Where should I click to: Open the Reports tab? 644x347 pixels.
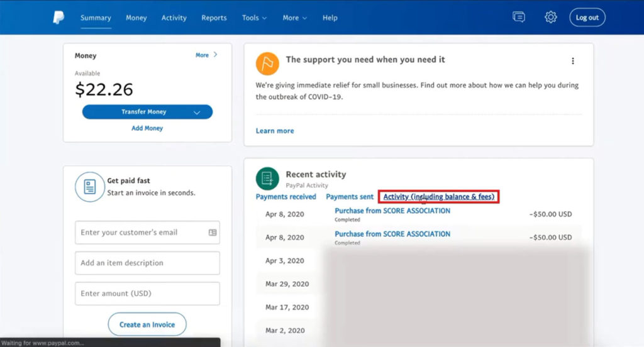214,18
